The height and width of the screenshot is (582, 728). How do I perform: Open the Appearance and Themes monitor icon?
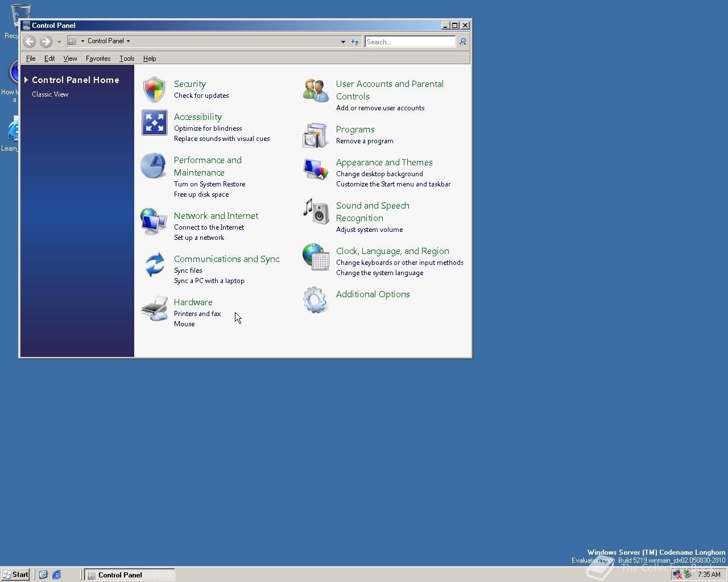(316, 168)
